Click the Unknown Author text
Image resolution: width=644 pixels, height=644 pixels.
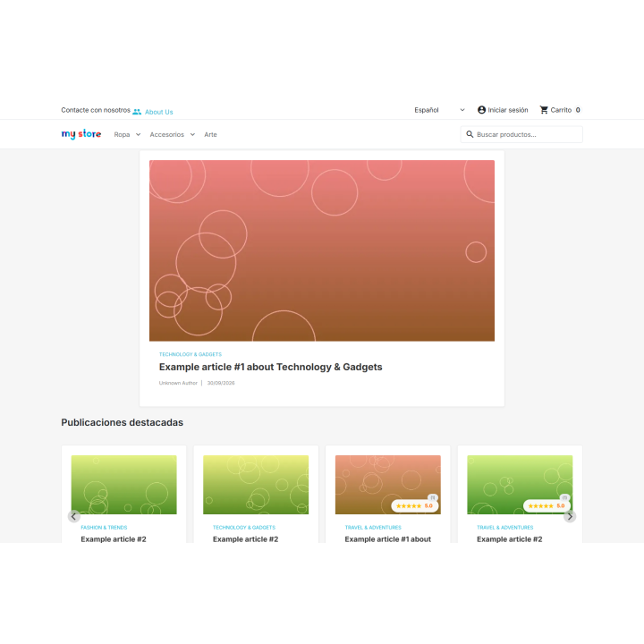178,383
